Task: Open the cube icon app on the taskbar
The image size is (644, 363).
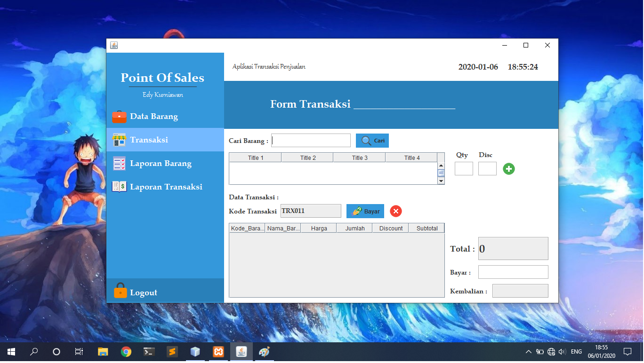Action: pyautogui.click(x=195, y=351)
